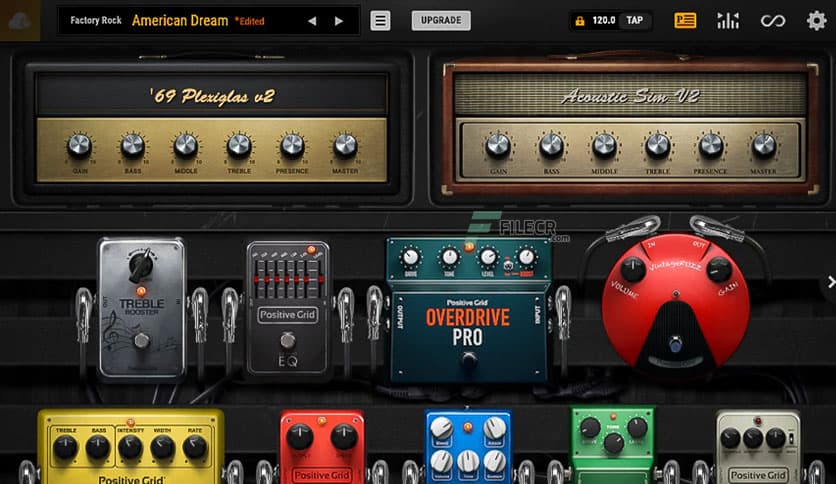Click the beige pedal's middle knob
The height and width of the screenshot is (484, 836).
752,438
